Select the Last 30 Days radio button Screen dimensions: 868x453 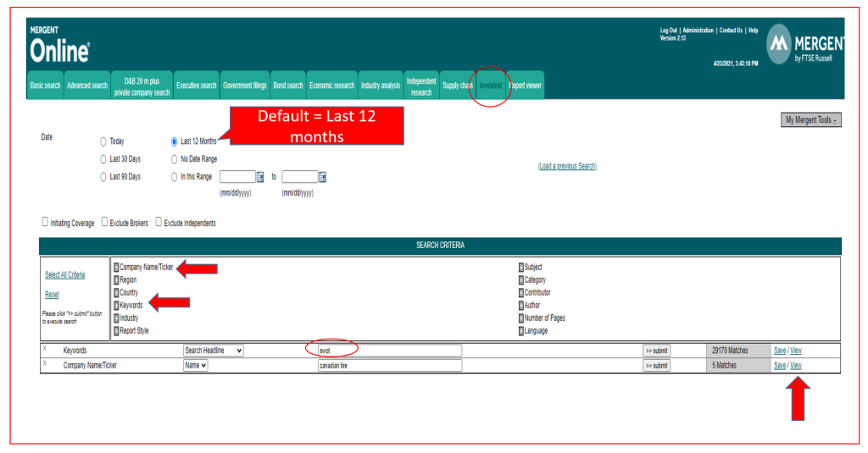pos(103,159)
